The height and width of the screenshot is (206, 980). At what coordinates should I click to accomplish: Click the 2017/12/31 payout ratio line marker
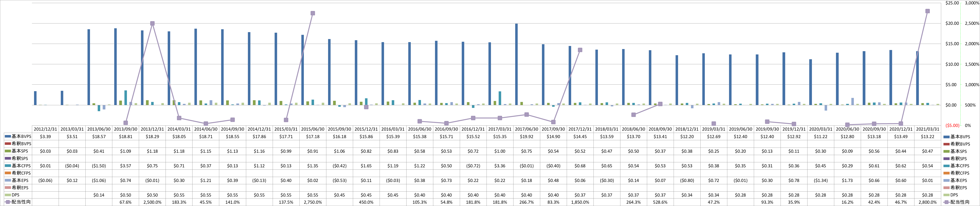point(580,50)
